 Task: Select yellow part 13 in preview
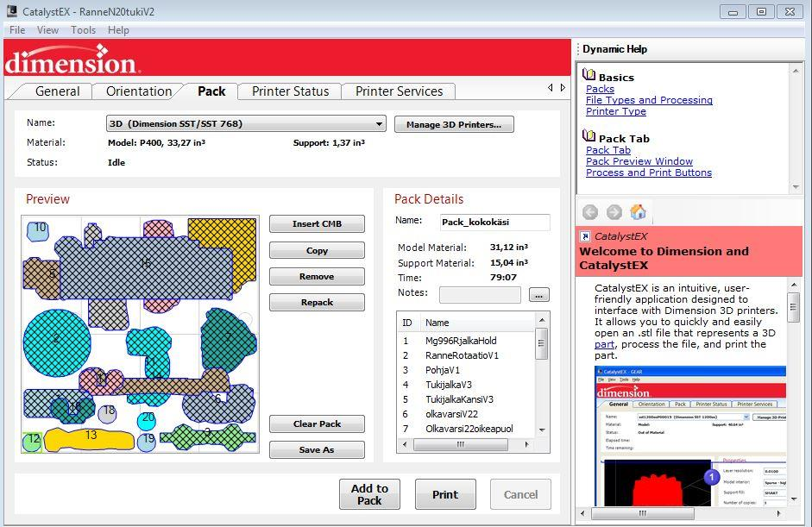(90, 439)
